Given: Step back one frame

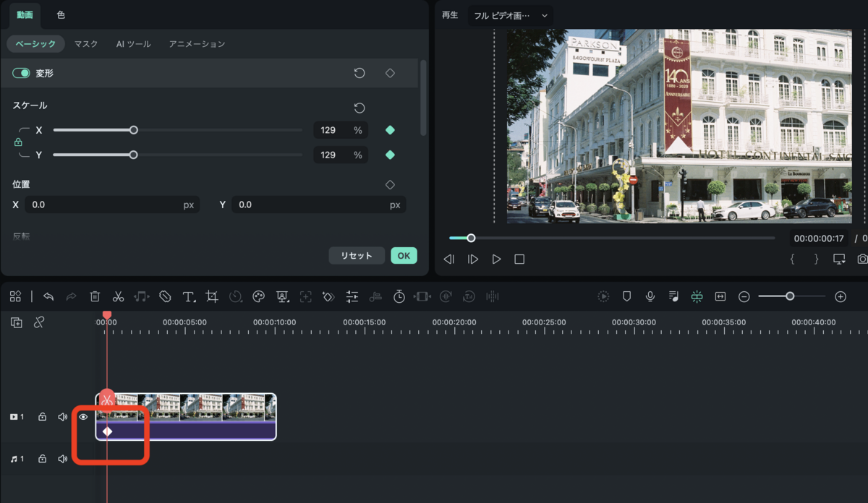Looking at the screenshot, I should coord(449,259).
